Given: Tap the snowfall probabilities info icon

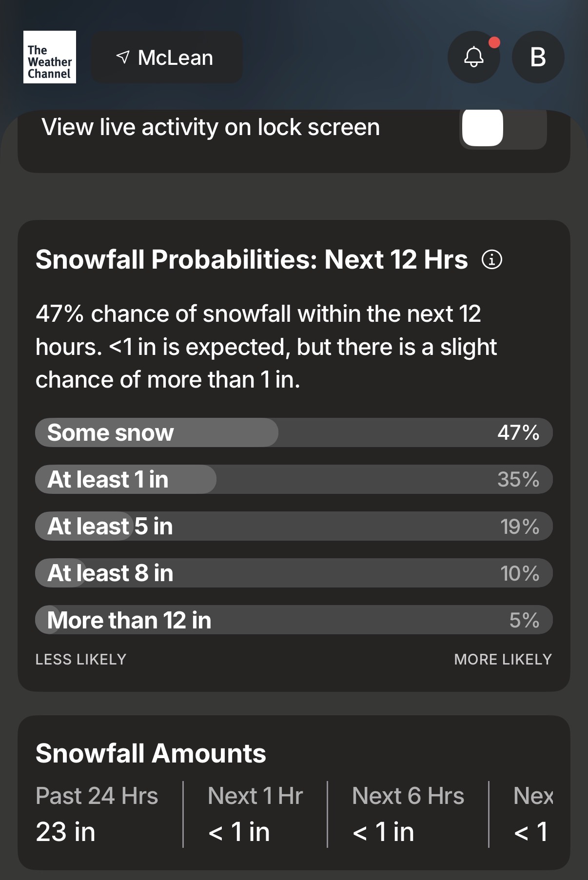Looking at the screenshot, I should [491, 259].
